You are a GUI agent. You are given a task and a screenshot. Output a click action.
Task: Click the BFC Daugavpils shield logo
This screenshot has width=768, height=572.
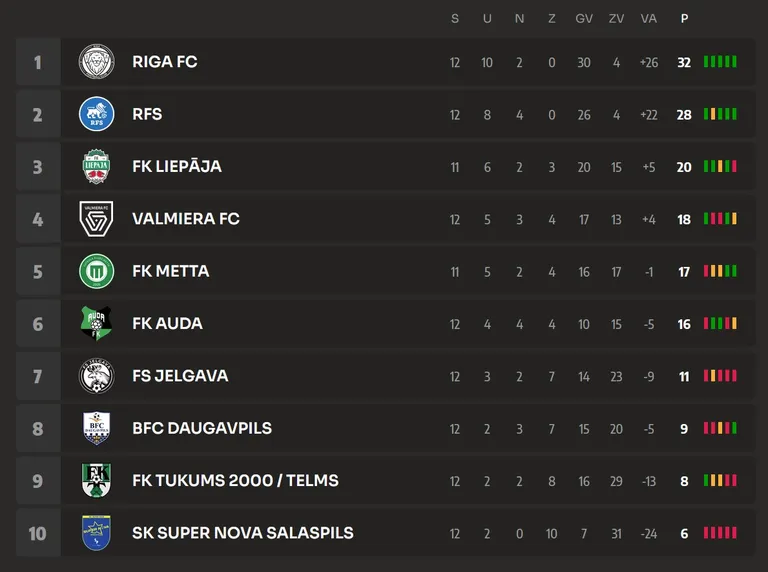[96, 428]
